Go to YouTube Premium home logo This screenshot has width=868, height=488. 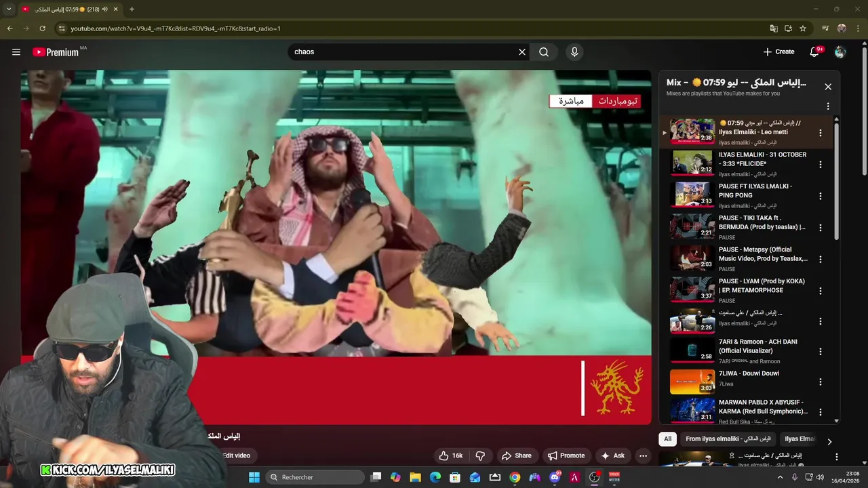tap(57, 52)
